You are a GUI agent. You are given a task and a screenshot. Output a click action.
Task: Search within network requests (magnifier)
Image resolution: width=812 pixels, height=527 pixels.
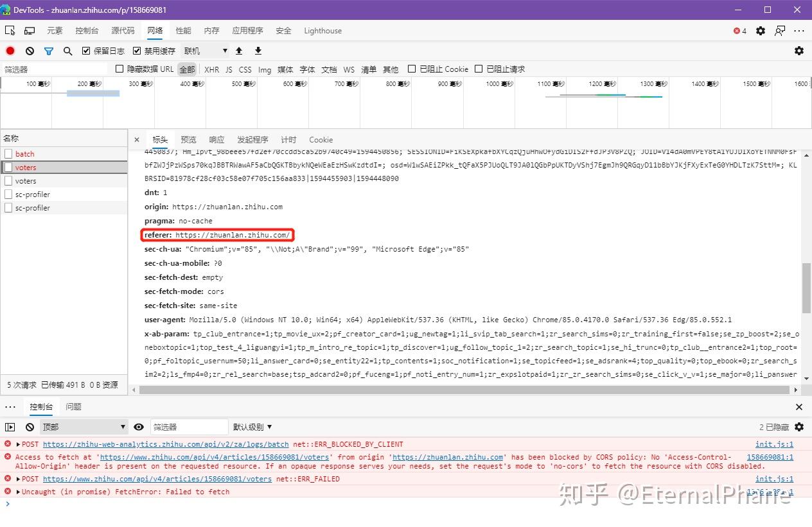click(67, 50)
